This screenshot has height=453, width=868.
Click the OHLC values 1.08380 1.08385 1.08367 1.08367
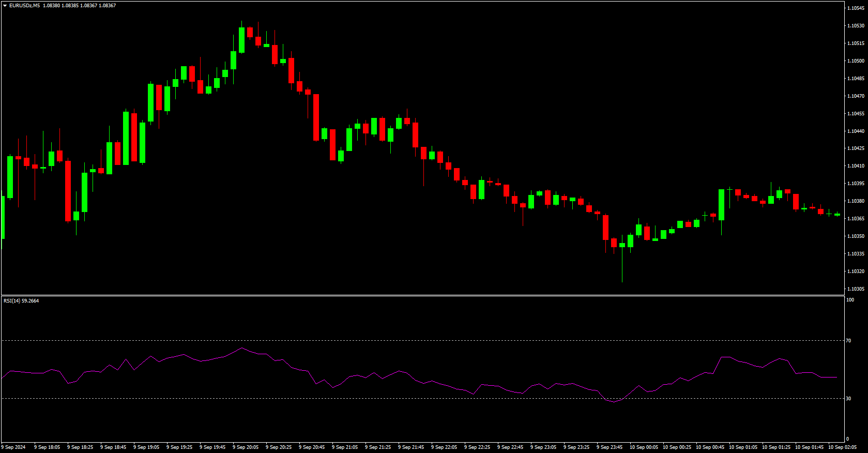coord(79,6)
